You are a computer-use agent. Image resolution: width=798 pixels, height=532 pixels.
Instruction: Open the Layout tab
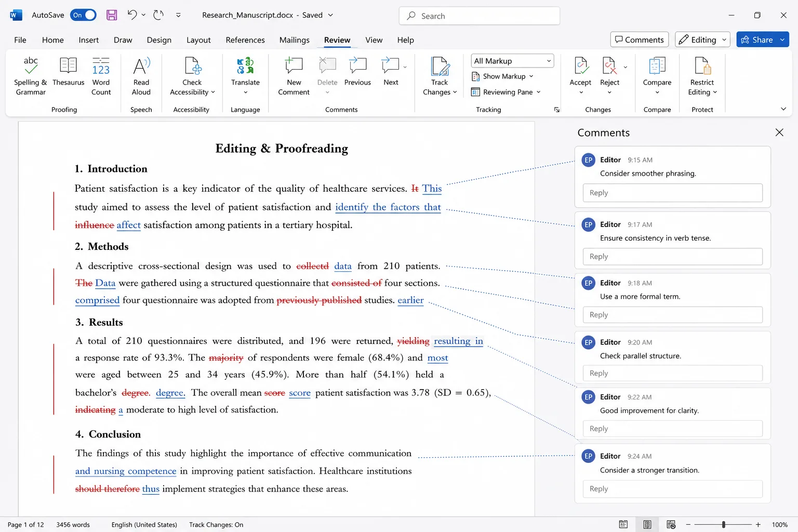[198, 40]
